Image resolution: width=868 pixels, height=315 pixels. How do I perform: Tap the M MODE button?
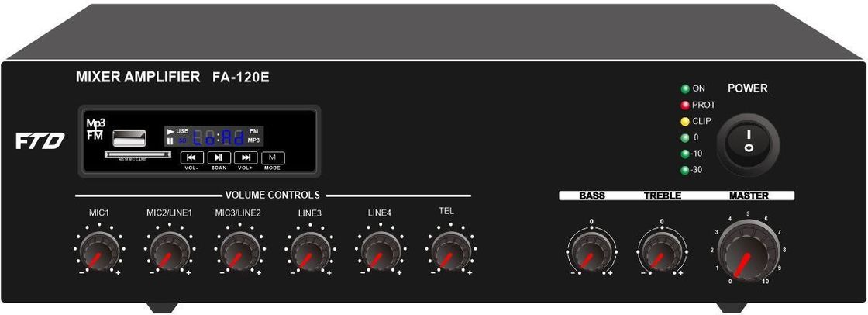[273, 157]
